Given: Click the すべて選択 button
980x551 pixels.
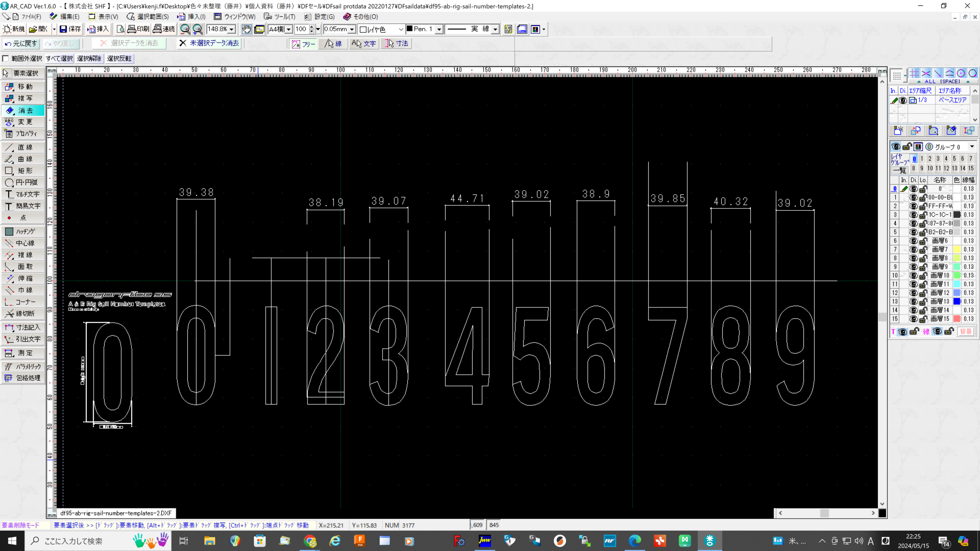Looking at the screenshot, I should coord(59,59).
